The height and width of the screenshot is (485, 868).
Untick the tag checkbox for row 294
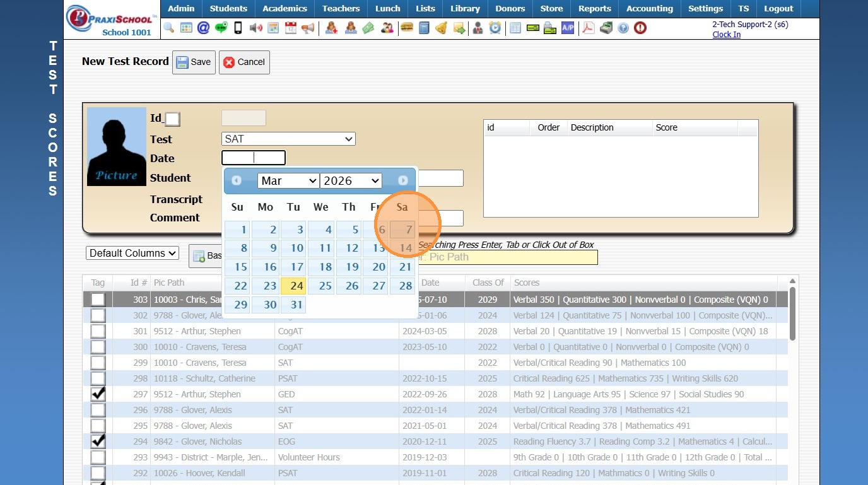pos(98,441)
